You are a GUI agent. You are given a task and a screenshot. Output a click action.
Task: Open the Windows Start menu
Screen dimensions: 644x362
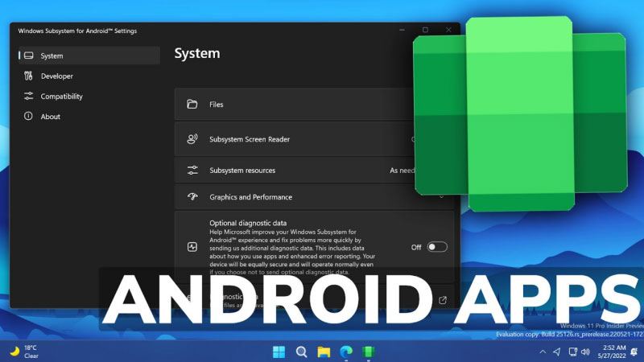279,352
